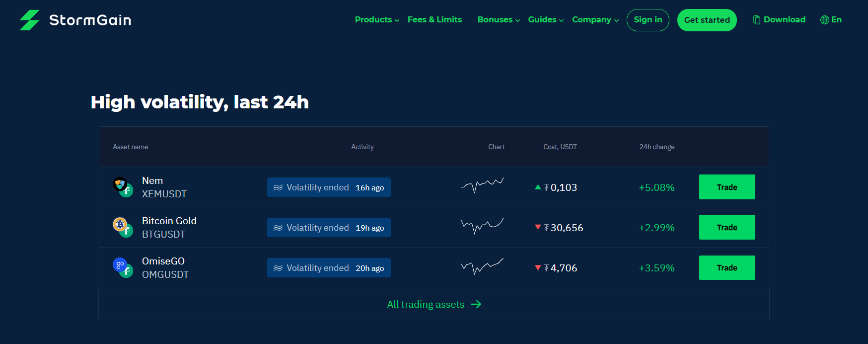868x344 pixels.
Task: Click the 0,103 cost value
Action: click(564, 187)
